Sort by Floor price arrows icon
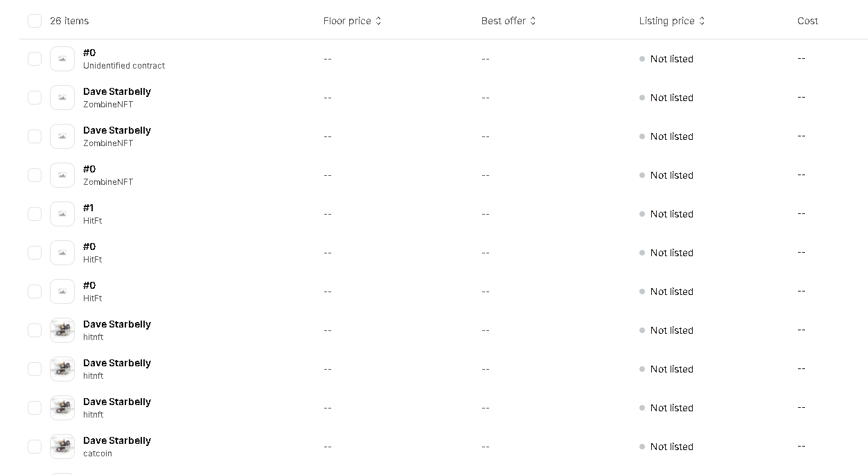The width and height of the screenshot is (868, 475). coord(378,21)
